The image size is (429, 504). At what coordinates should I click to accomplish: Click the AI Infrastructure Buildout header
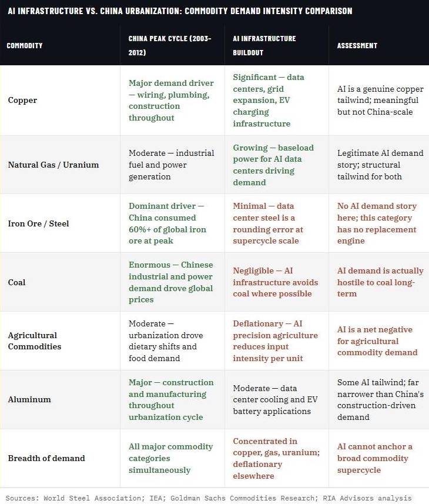pyautogui.click(x=264, y=45)
